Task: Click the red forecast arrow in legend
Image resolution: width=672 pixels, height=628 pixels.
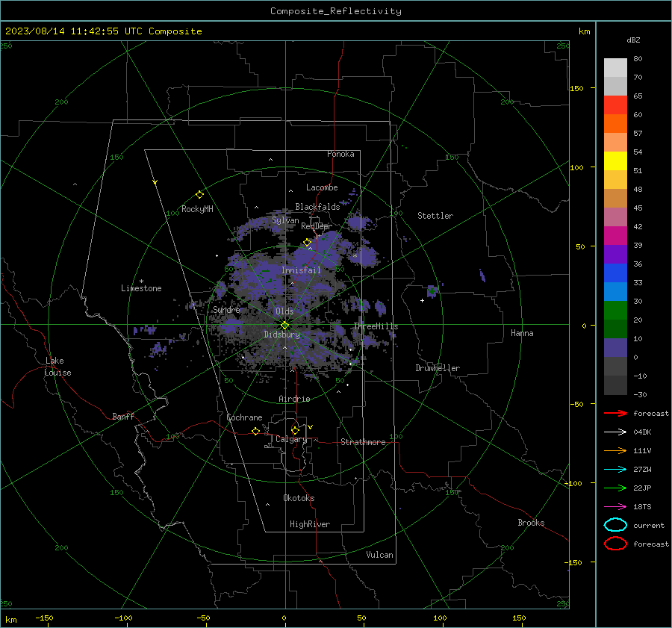Action: coord(615,413)
